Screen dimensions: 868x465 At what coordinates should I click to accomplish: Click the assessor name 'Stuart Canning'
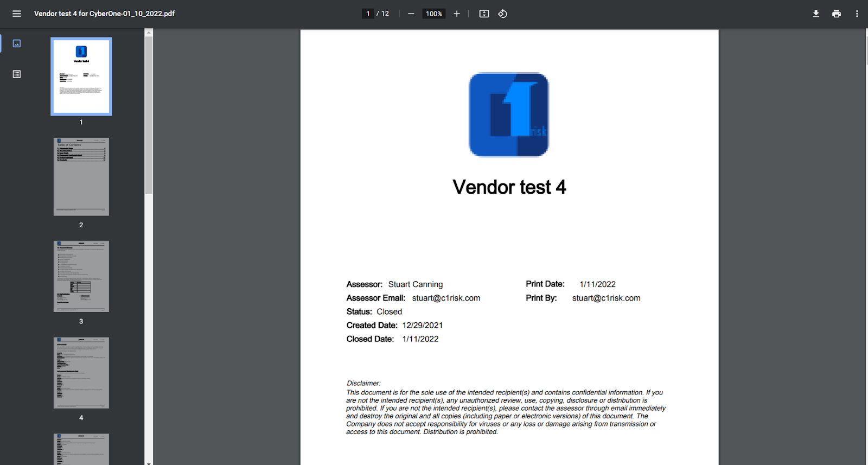click(416, 284)
